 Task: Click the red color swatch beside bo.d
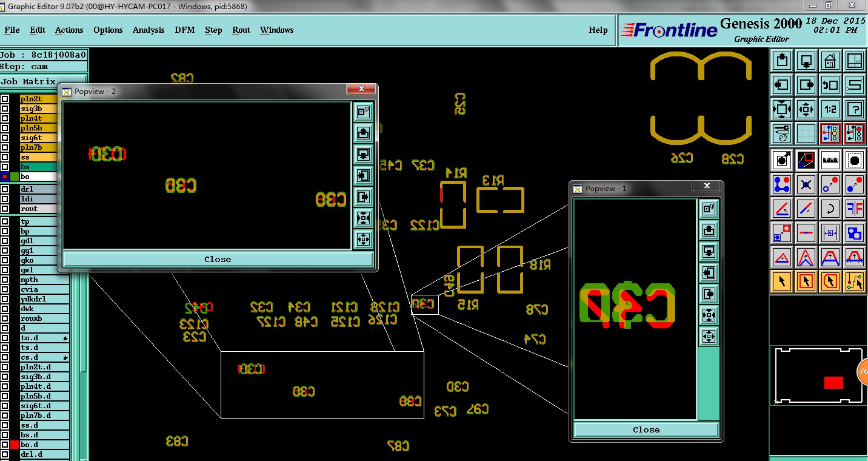15,445
